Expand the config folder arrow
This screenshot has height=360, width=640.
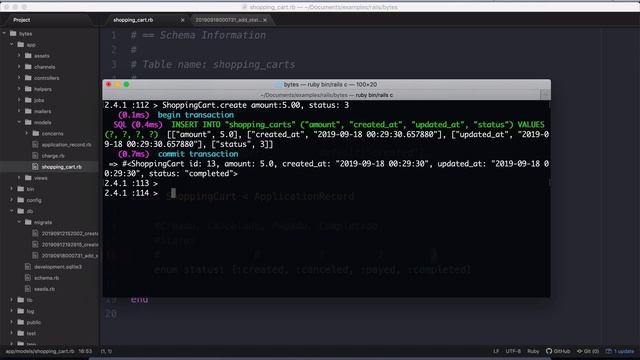click(x=12, y=200)
